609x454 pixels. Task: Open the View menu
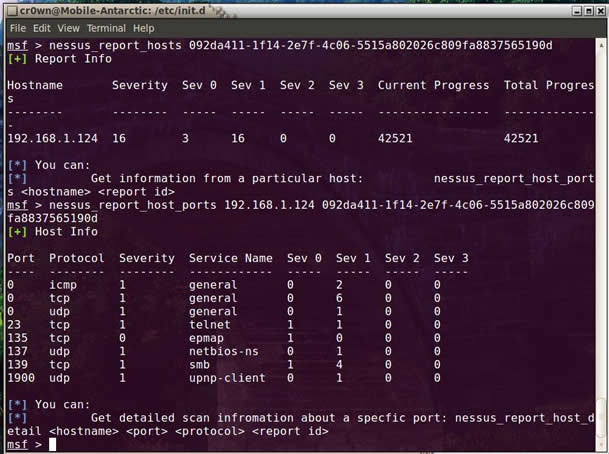(x=68, y=28)
